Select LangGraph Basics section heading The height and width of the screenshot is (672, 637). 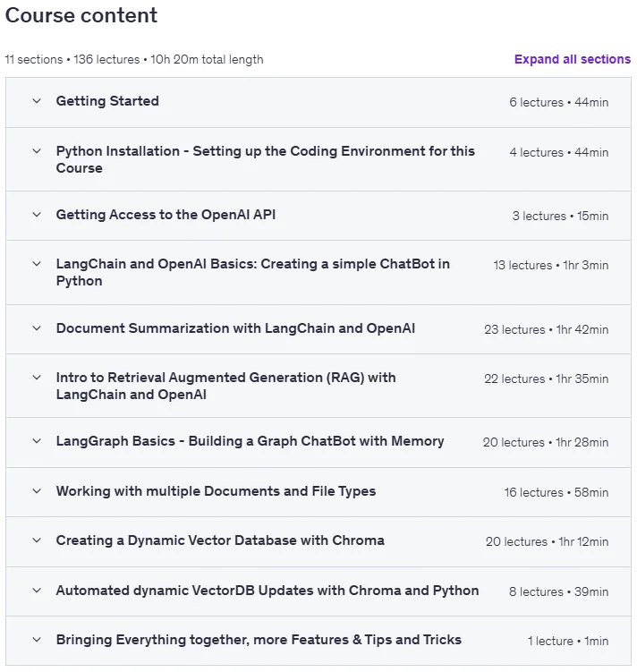point(251,441)
